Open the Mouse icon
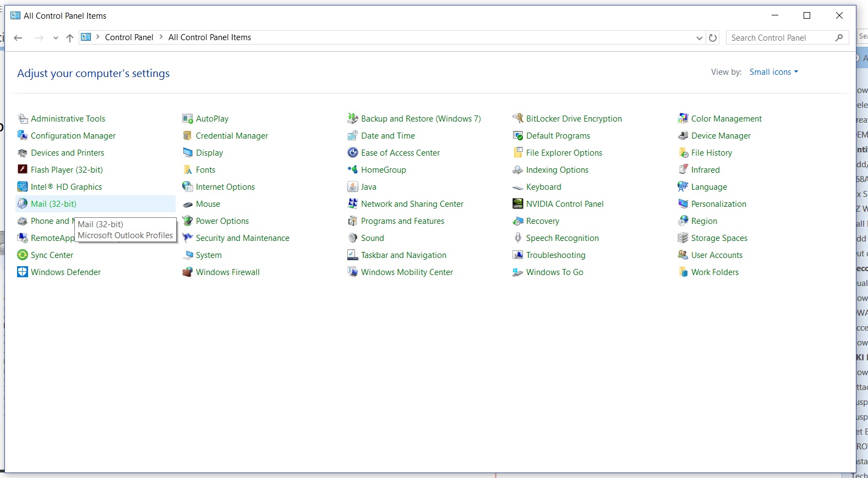The width and height of the screenshot is (868, 478). (188, 204)
